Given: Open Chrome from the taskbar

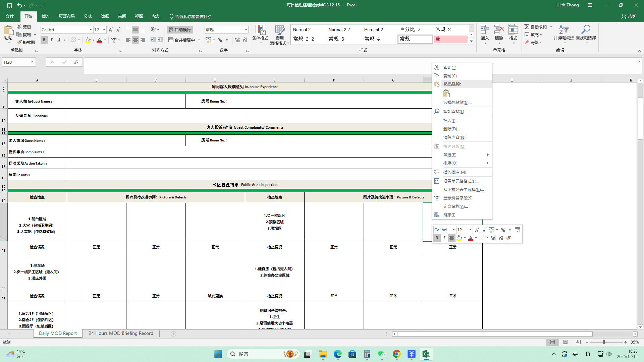Looking at the screenshot, I should click(x=396, y=354).
